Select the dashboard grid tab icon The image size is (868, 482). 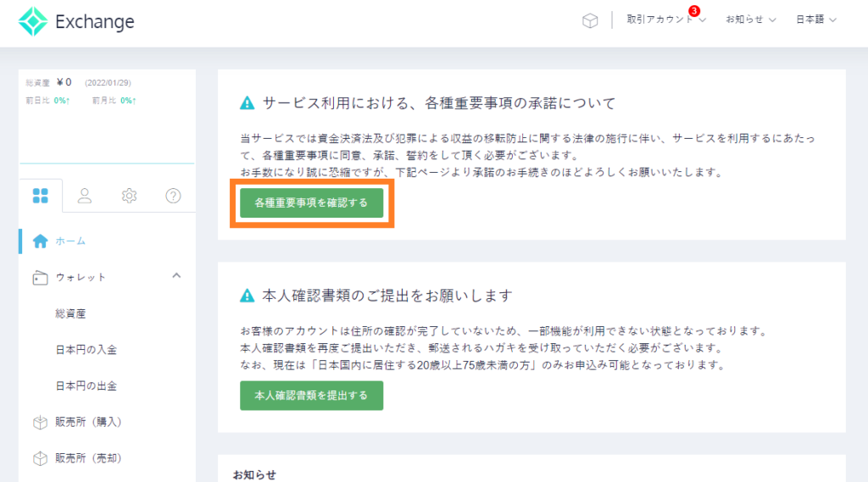tap(41, 196)
